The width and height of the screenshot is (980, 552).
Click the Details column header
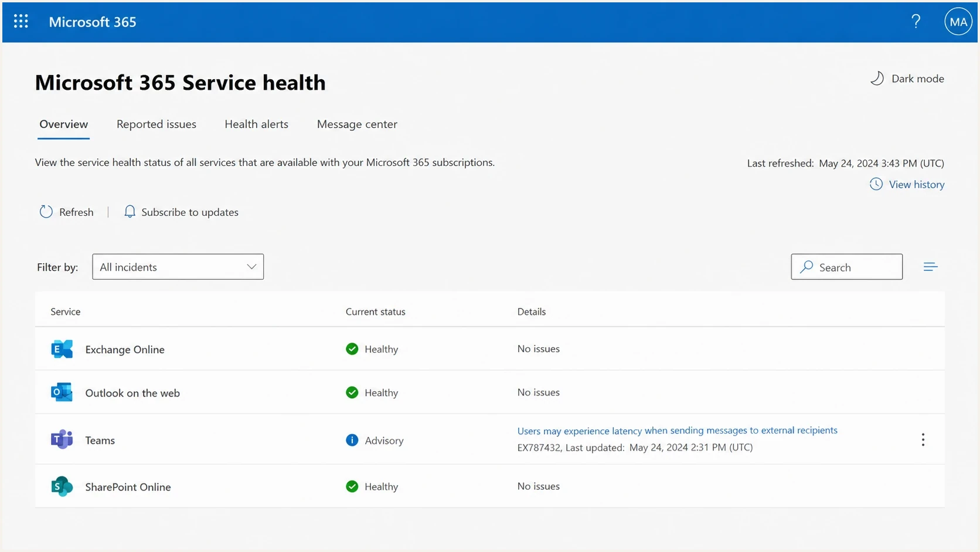click(x=531, y=311)
